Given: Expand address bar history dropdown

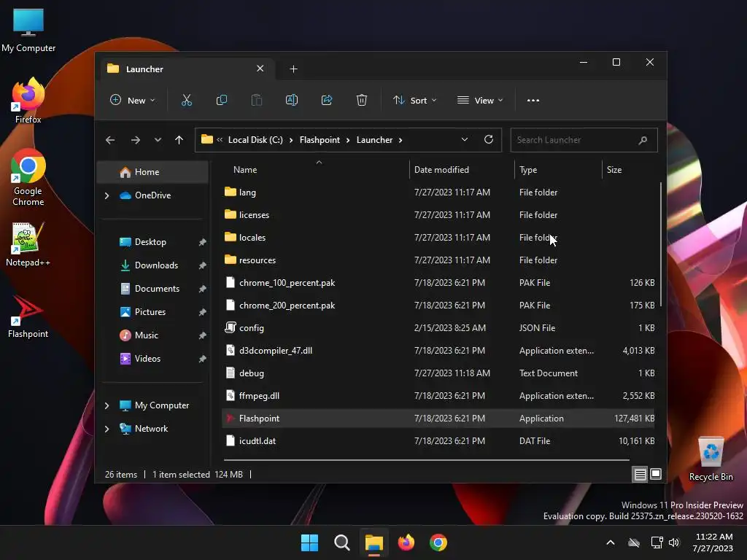Looking at the screenshot, I should [x=465, y=139].
